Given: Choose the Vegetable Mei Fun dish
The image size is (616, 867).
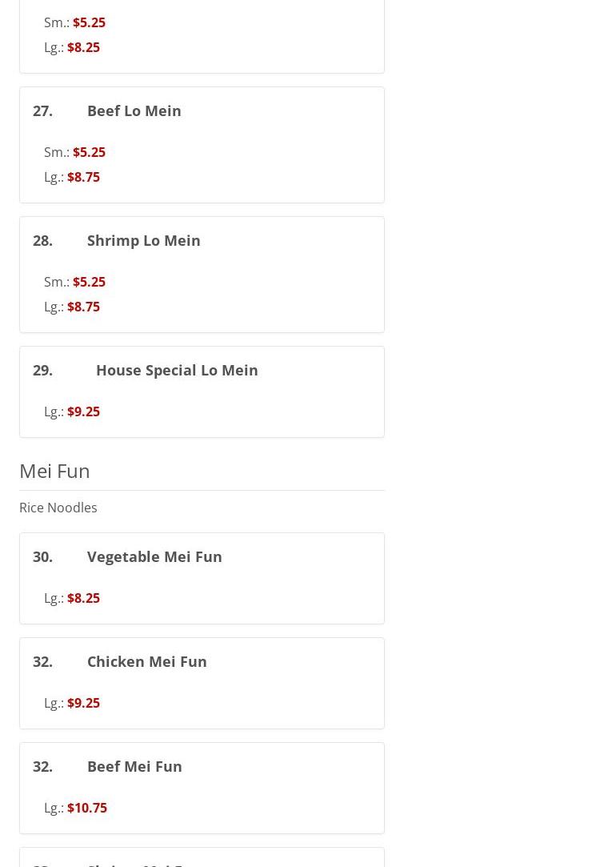Looking at the screenshot, I should tap(154, 556).
